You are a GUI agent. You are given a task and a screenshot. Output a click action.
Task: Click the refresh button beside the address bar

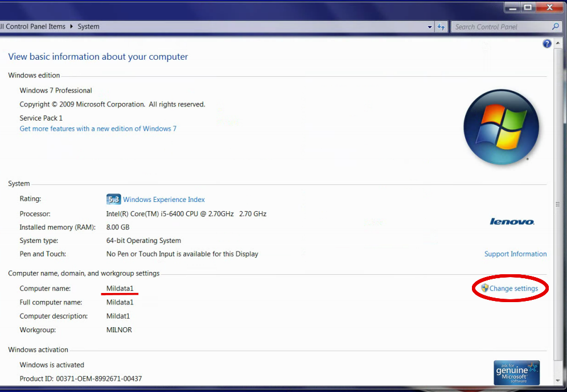tap(442, 27)
